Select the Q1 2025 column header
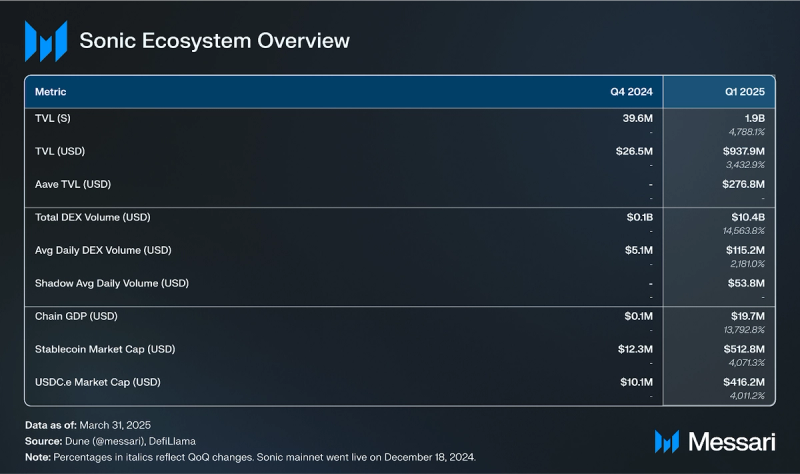Image resolution: width=800 pixels, height=474 pixels. [x=744, y=92]
